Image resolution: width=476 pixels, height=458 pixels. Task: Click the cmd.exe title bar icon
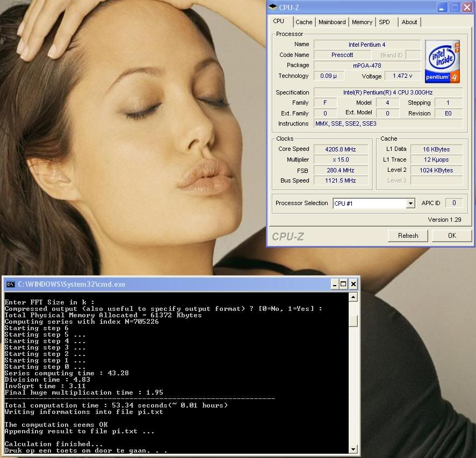(10, 284)
